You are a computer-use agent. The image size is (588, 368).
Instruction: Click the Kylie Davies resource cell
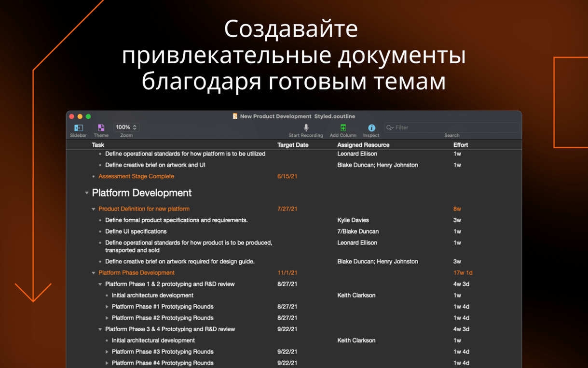[x=353, y=220]
